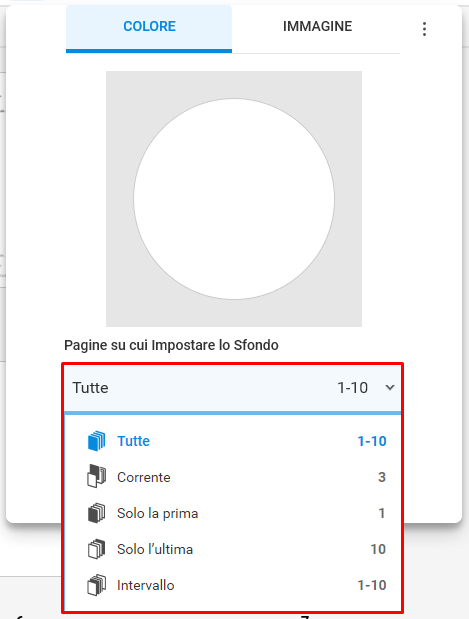The width and height of the screenshot is (469, 619).
Task: Click the Intervallo pages icon
Action: tap(96, 585)
